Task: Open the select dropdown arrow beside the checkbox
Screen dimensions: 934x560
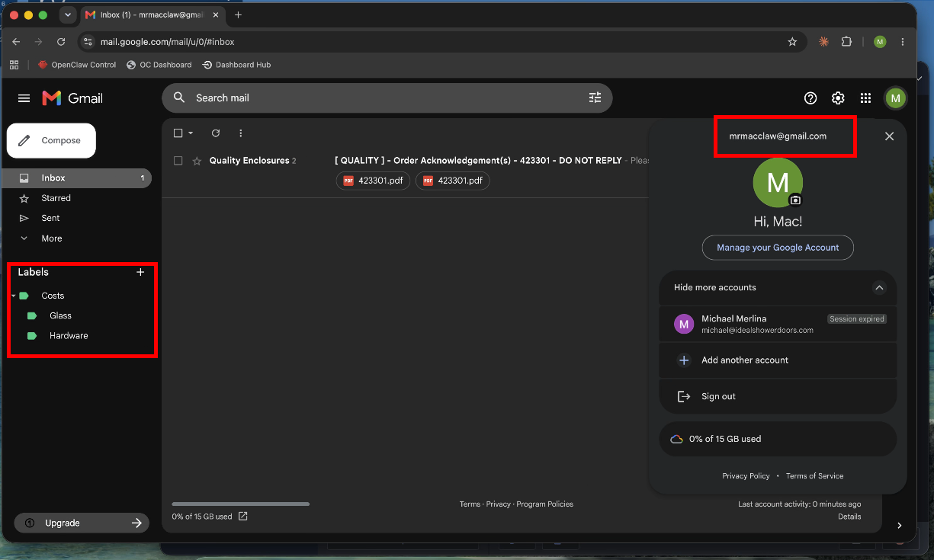Action: tap(191, 133)
